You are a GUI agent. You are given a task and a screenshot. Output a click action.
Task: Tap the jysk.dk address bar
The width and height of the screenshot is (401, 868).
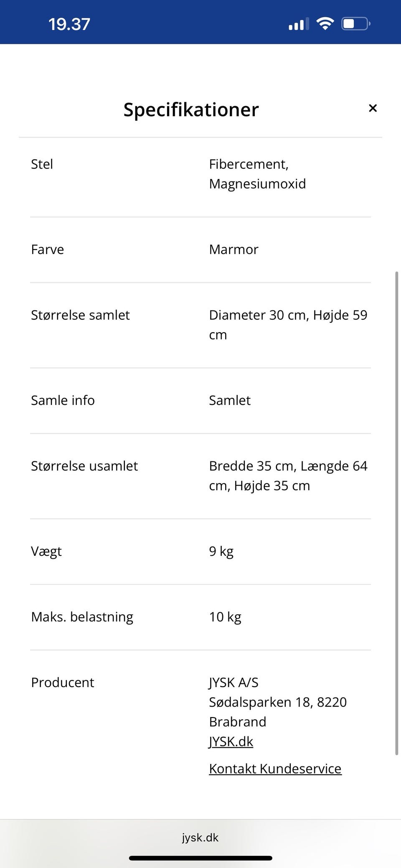(200, 837)
